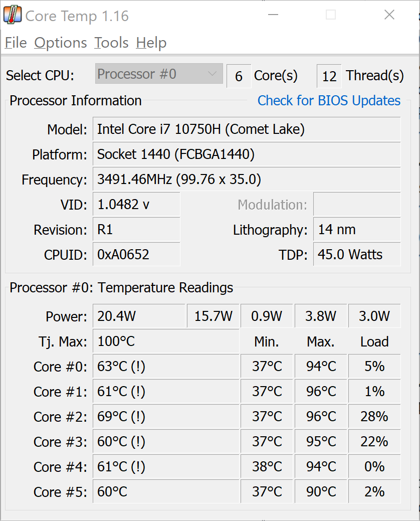Click Core #0 temperature reading 63°C

click(x=166, y=366)
